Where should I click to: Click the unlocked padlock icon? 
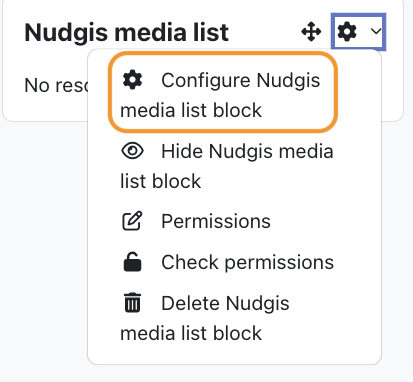click(x=132, y=262)
